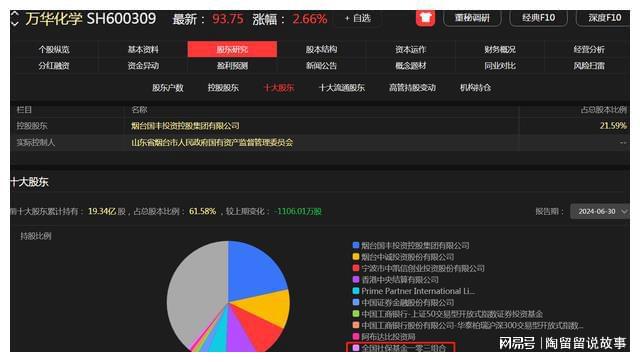Open the 资金异动 tab
Viewport: 640px width, 362px height.
(143, 66)
